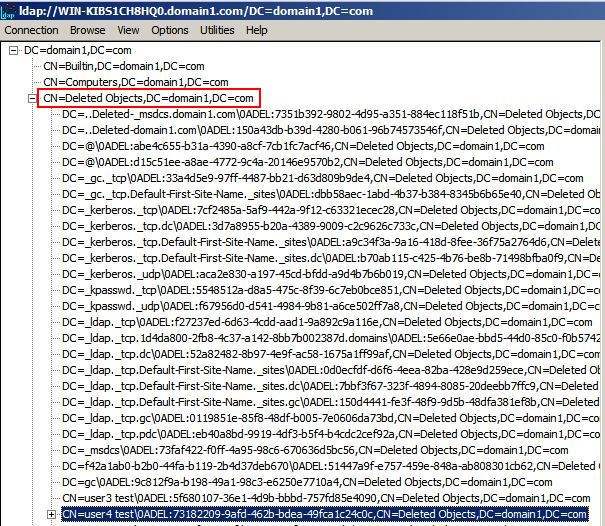
Task: Select _ldap._tcp.Default-First-Site-Name._sites.gc entry
Action: 331,403
